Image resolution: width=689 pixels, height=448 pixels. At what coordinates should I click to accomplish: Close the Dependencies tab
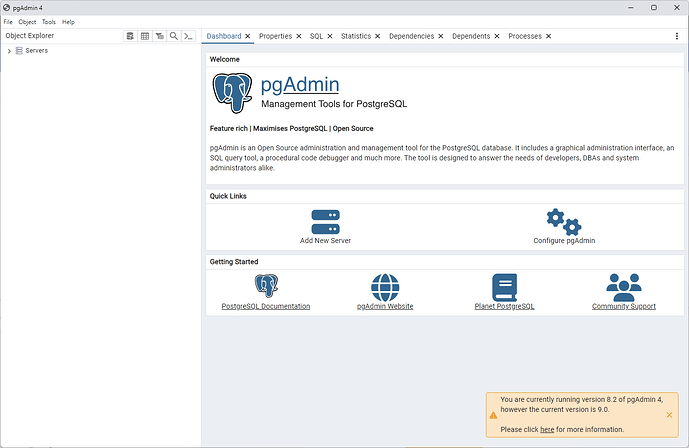(x=441, y=36)
